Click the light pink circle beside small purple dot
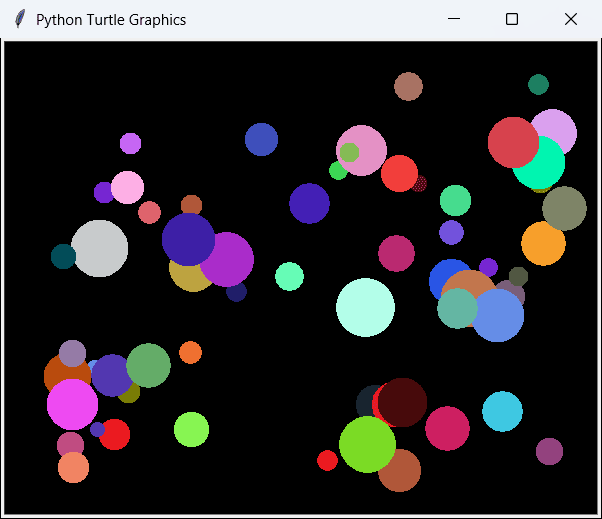Screen dimensions: 602x519 (127, 187)
